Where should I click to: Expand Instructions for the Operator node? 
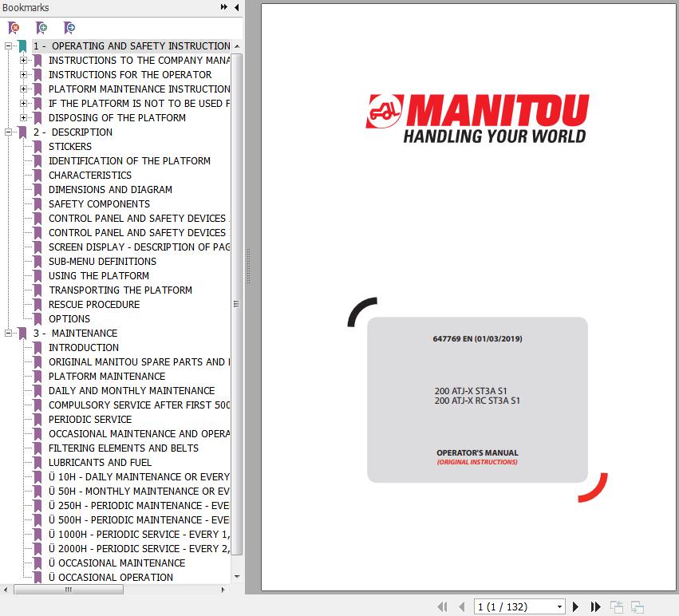coord(23,74)
